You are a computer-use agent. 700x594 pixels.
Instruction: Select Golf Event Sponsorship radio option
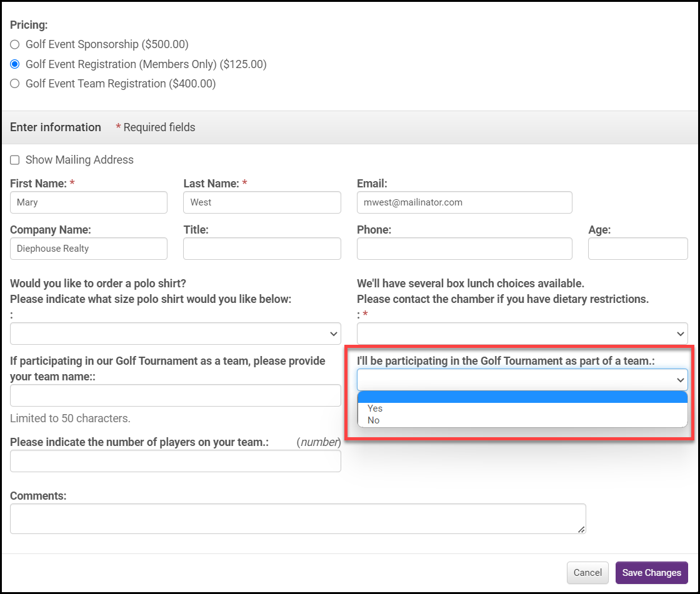pos(15,45)
